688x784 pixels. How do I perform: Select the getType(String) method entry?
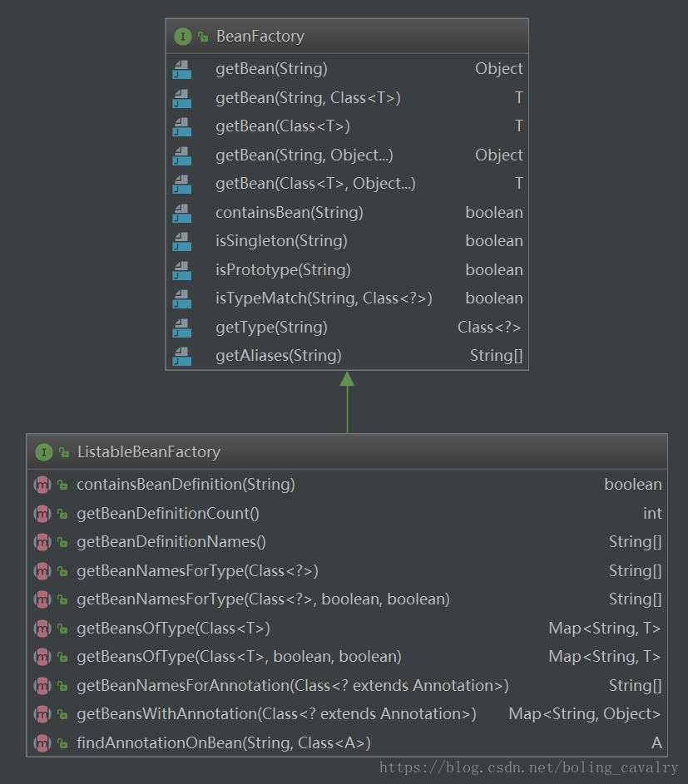coord(271,328)
